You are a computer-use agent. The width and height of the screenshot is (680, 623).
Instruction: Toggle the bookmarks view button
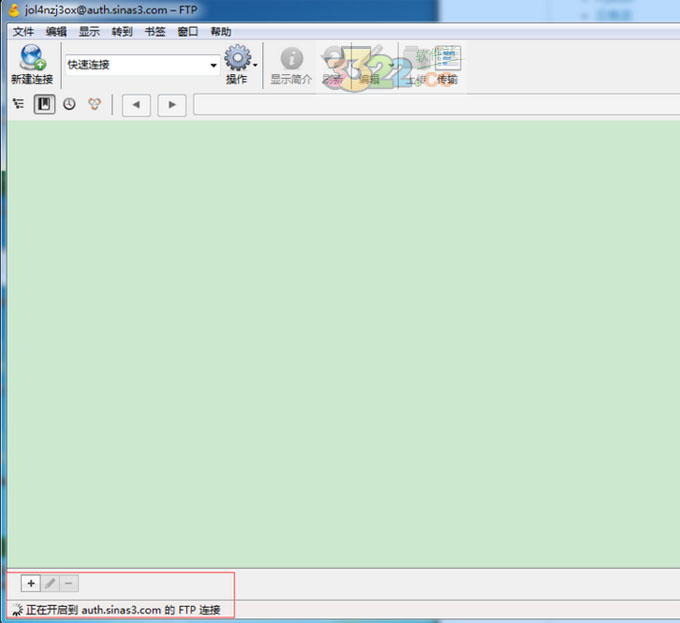coord(44,104)
